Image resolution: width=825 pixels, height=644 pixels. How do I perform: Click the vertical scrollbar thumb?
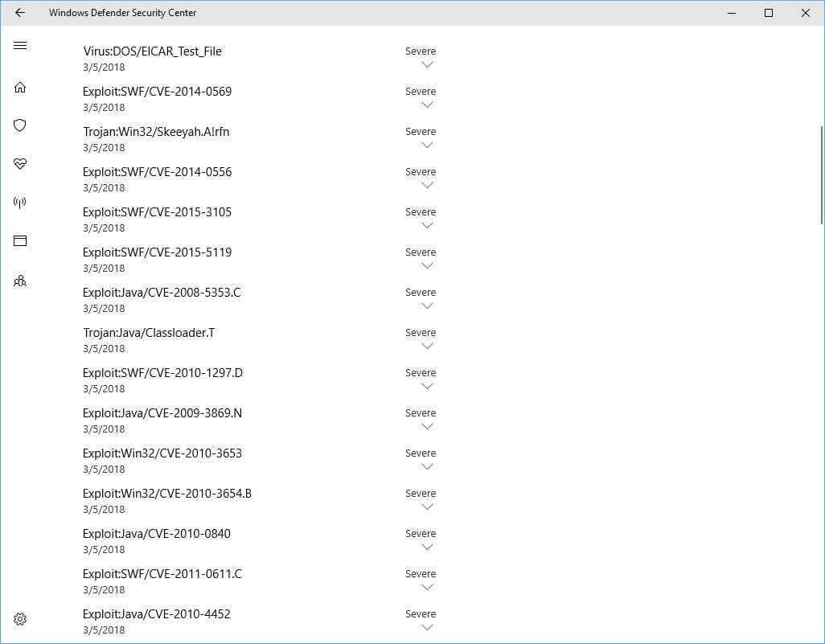pos(821,175)
